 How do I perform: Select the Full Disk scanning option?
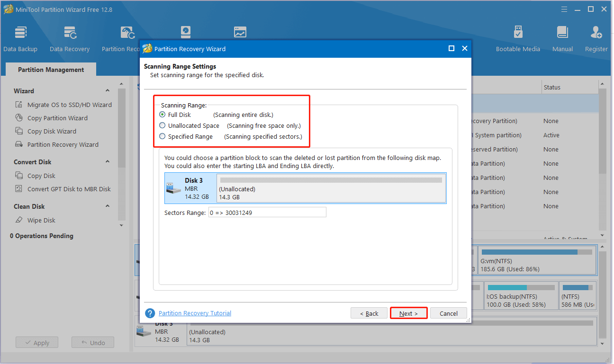click(x=163, y=115)
